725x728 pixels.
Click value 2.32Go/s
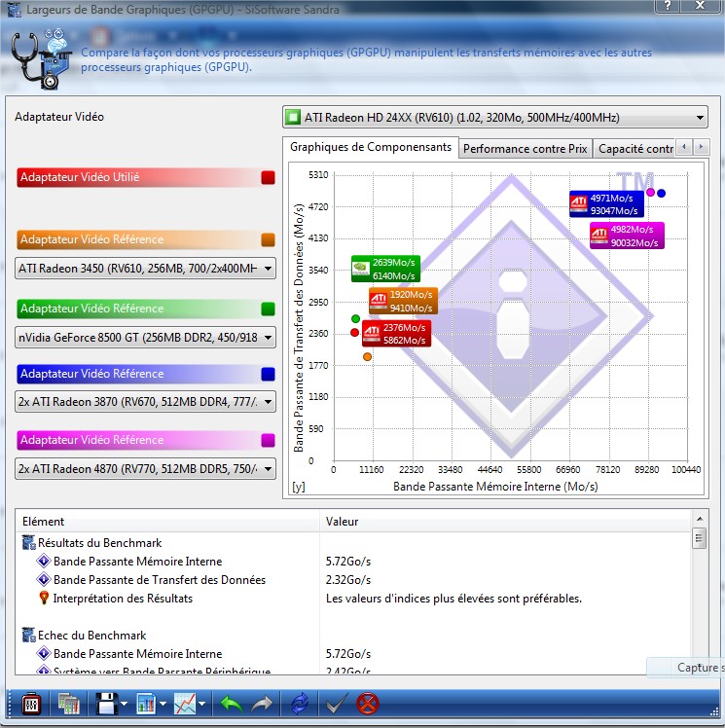(x=348, y=580)
